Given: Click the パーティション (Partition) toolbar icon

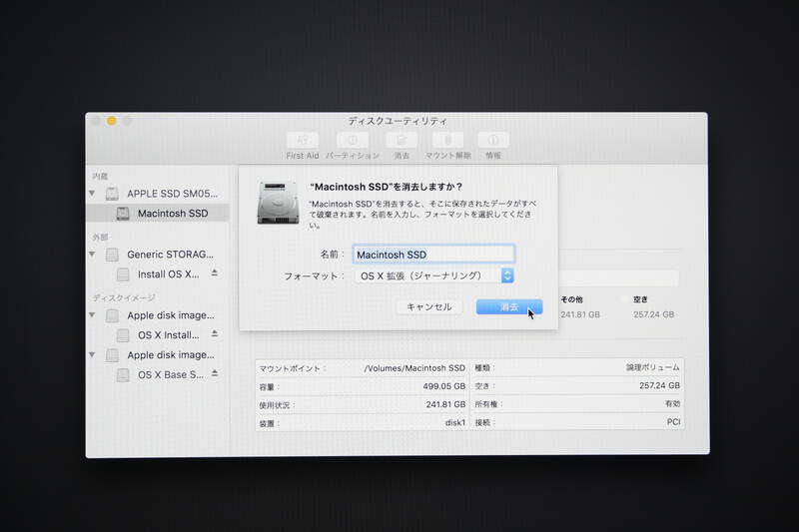Looking at the screenshot, I should coord(352,141).
